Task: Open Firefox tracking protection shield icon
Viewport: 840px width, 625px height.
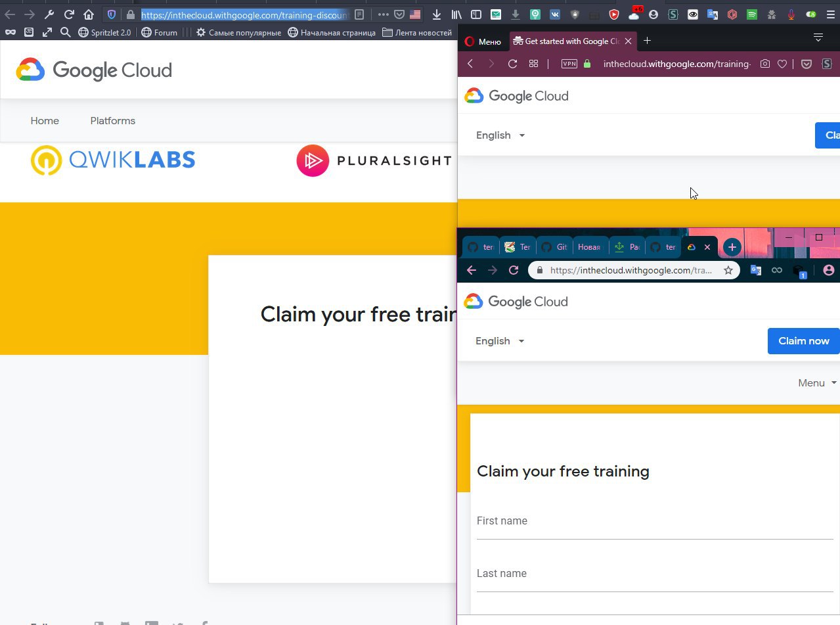Action: pyautogui.click(x=112, y=14)
